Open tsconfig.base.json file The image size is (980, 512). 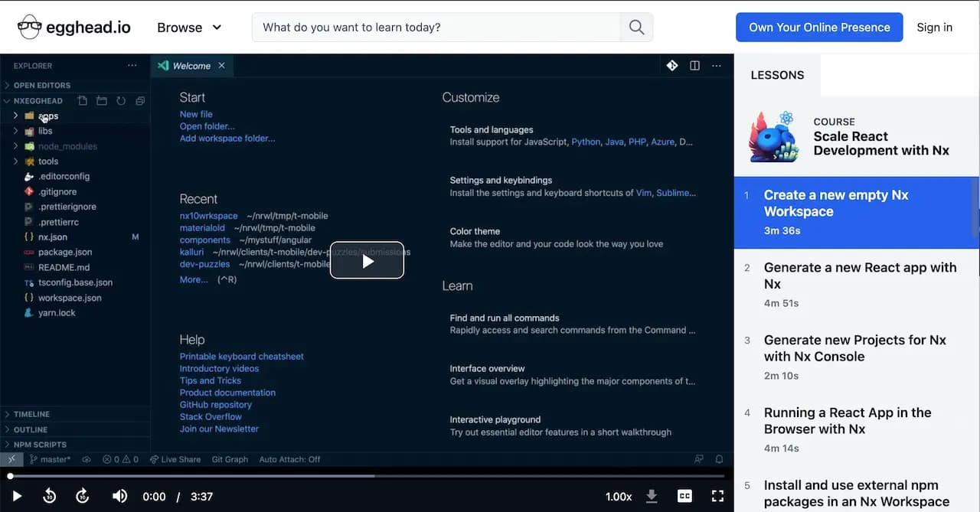click(75, 282)
